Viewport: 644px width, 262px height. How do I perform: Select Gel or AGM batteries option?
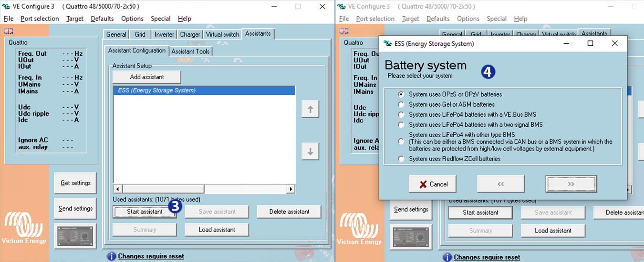tap(401, 104)
